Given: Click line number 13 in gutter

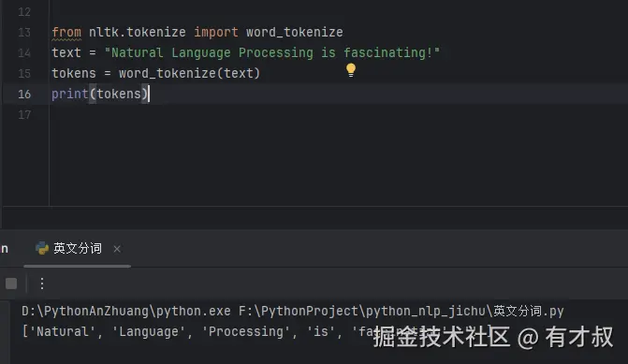Looking at the screenshot, I should 24,33.
